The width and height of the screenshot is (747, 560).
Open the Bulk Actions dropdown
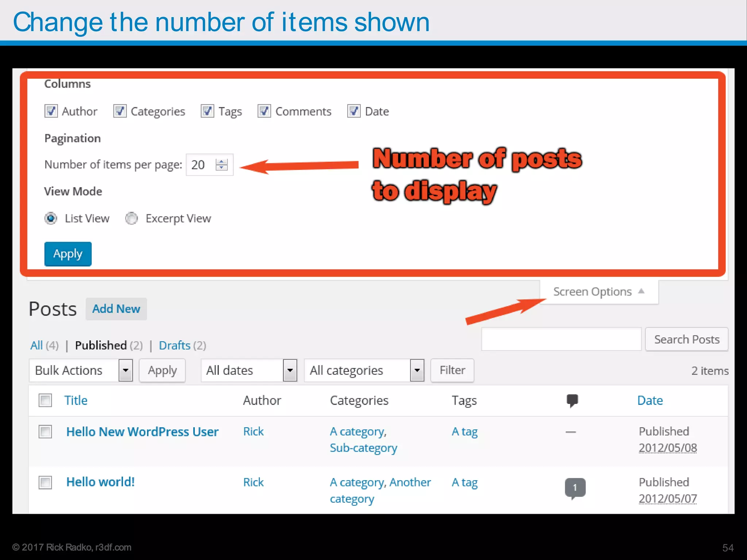[x=81, y=370]
